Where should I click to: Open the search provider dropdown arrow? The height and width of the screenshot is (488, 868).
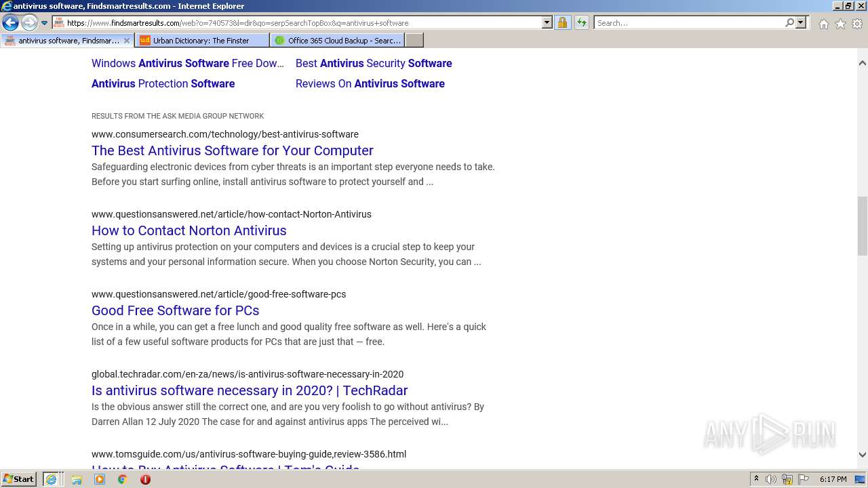[x=801, y=23]
